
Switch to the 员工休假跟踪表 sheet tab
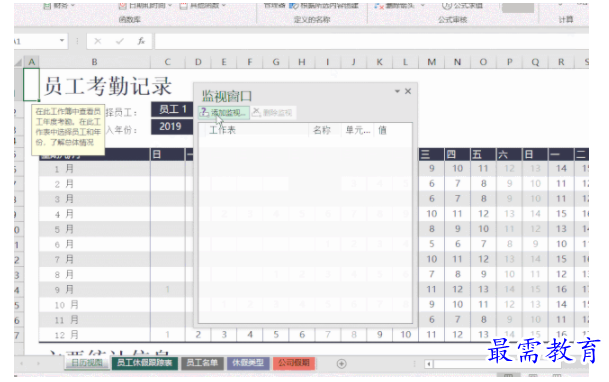(x=144, y=363)
